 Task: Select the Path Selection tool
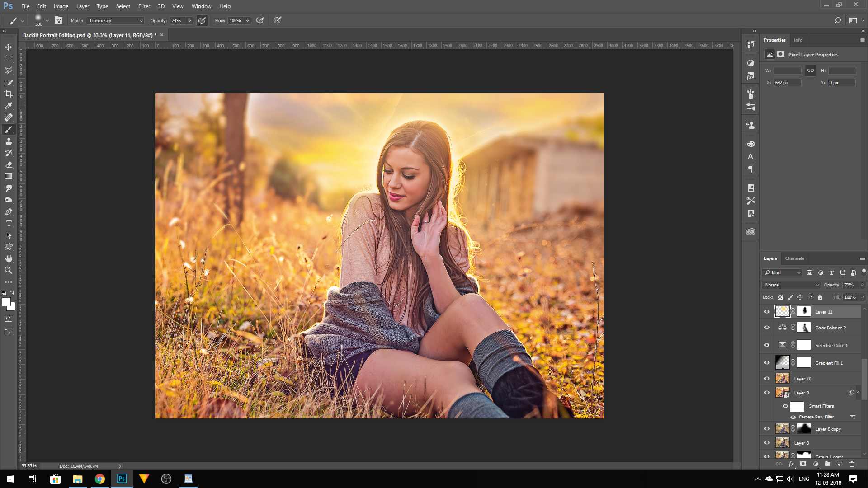pyautogui.click(x=9, y=235)
